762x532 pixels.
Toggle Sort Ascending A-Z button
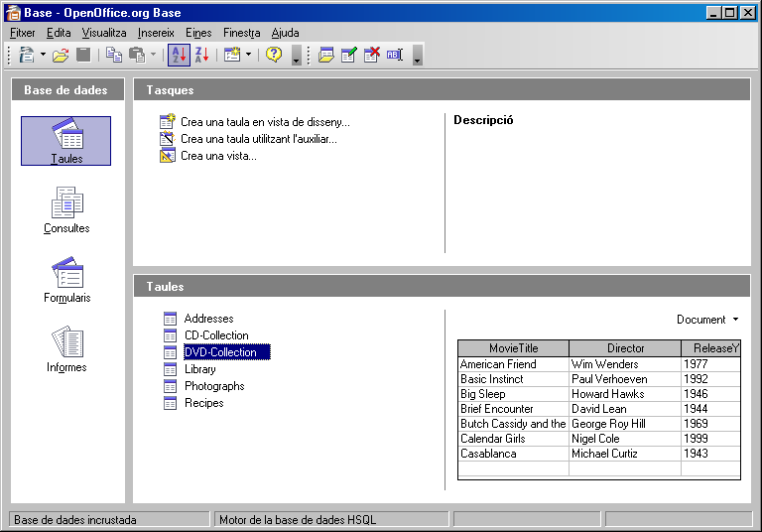(179, 55)
